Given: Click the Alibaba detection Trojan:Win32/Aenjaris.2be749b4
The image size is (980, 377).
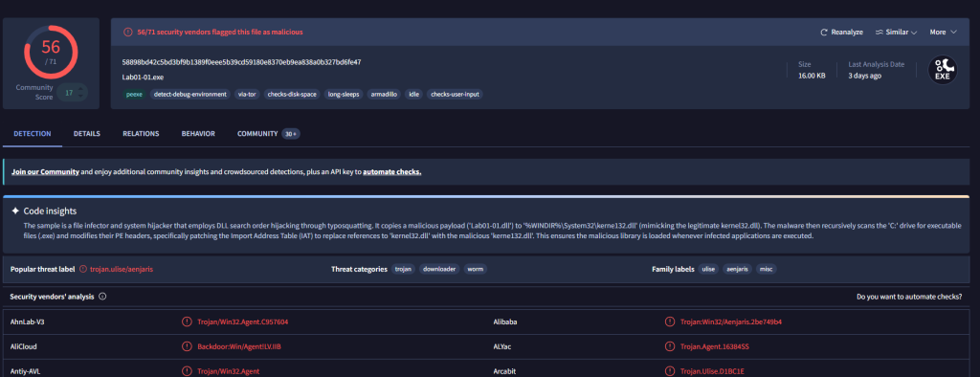Looking at the screenshot, I should point(731,322).
